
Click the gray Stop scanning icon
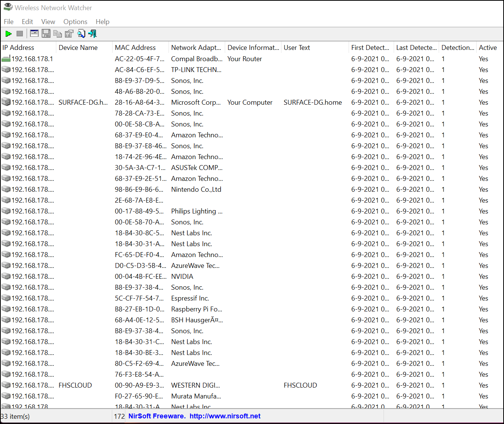[x=20, y=34]
